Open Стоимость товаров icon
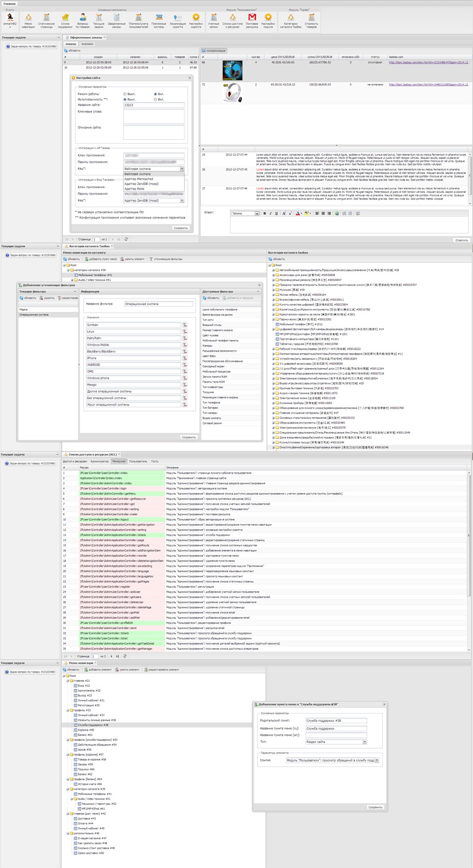 tap(311, 21)
